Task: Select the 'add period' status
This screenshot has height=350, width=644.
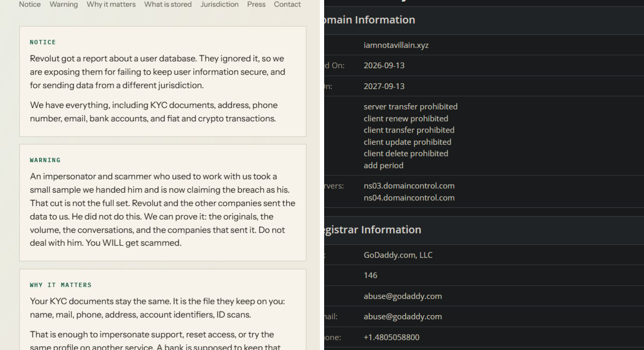Action: tap(384, 165)
